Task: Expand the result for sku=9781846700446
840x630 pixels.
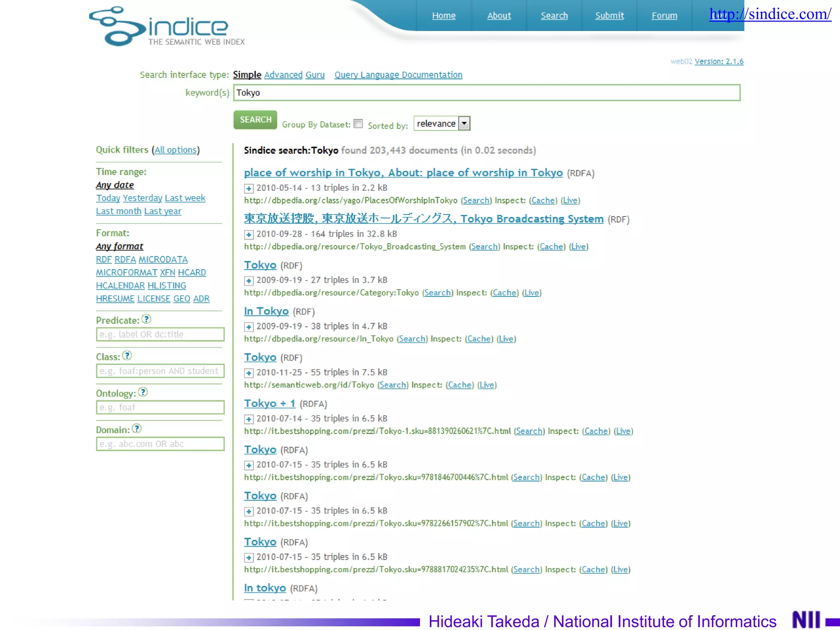Action: coord(249,465)
